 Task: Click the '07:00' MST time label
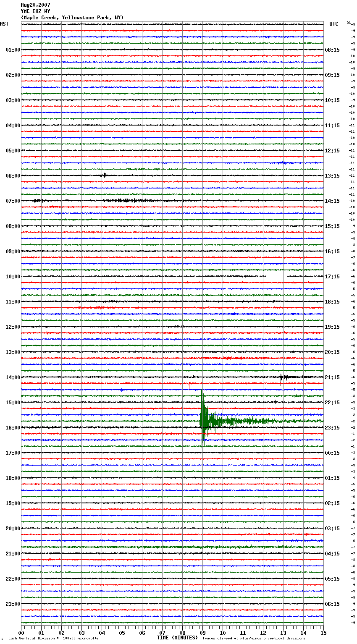click(13, 201)
